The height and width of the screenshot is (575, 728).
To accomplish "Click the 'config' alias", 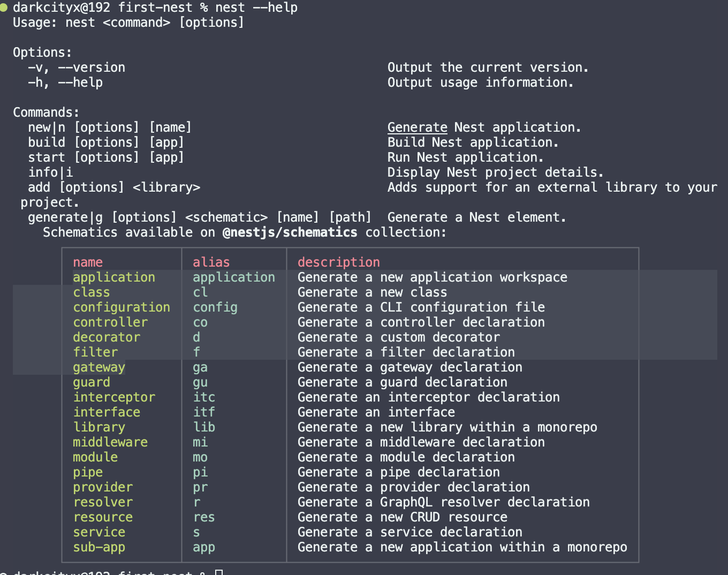I will [215, 307].
